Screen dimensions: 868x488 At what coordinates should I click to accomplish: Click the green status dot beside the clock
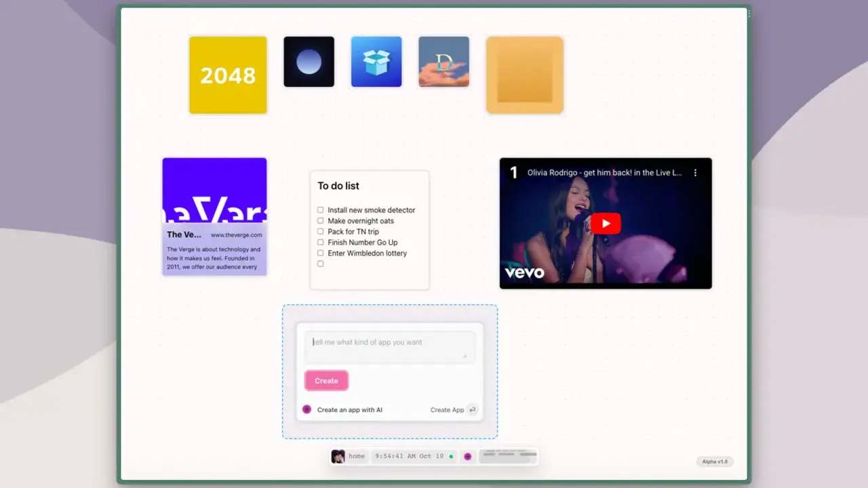[x=451, y=457]
